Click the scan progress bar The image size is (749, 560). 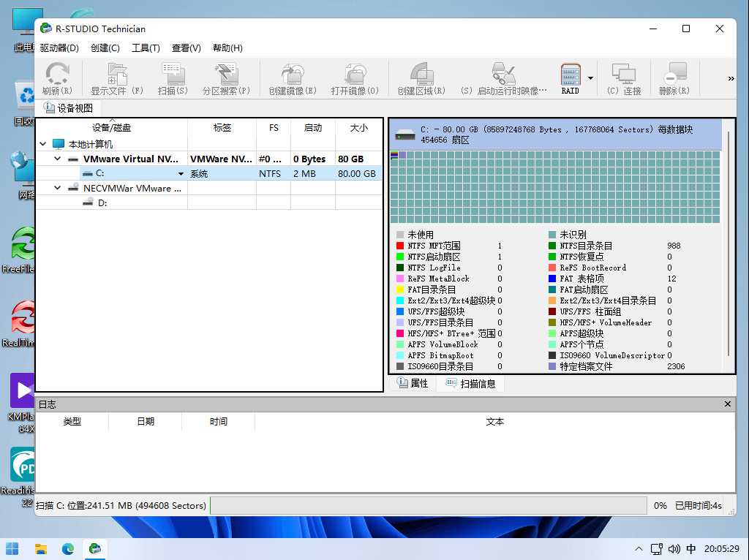(x=429, y=506)
